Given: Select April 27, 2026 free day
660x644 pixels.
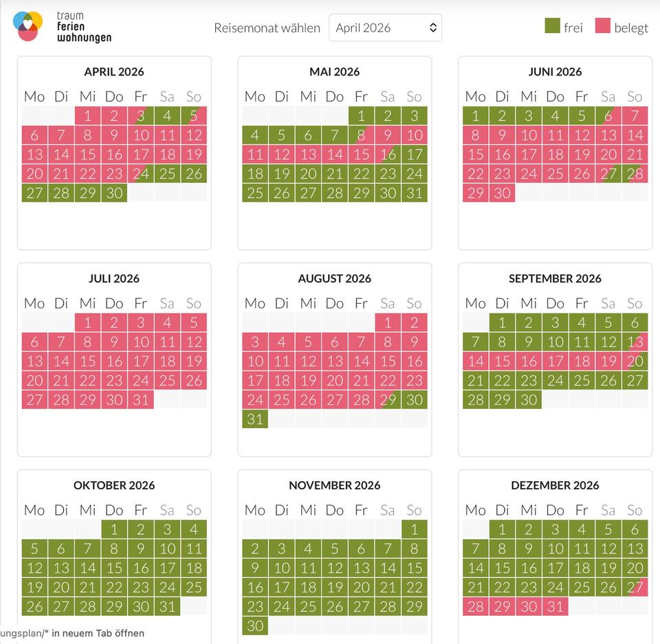Looking at the screenshot, I should click(x=34, y=192).
